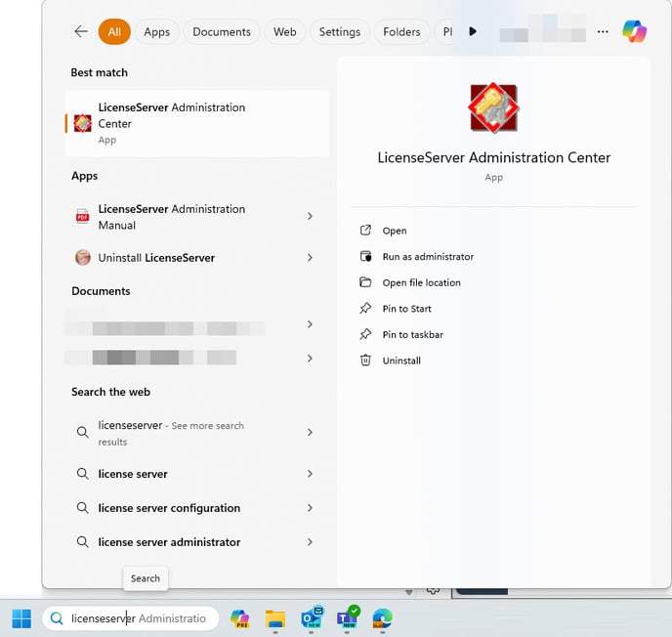
Task: Switch to the Apps filter tab
Action: (x=157, y=31)
